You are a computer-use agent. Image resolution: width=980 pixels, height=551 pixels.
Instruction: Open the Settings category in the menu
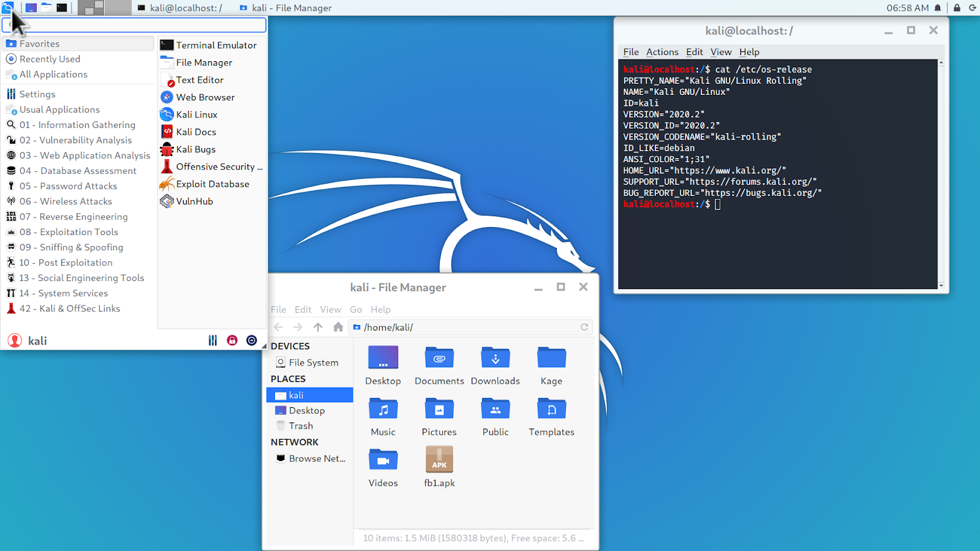tap(79, 94)
